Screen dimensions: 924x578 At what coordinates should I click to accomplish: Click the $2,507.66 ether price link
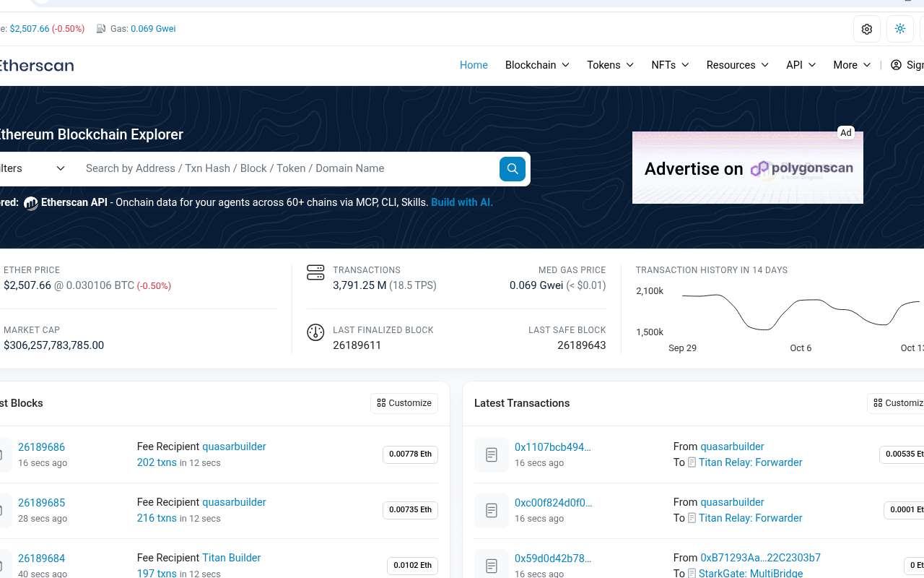(30, 29)
